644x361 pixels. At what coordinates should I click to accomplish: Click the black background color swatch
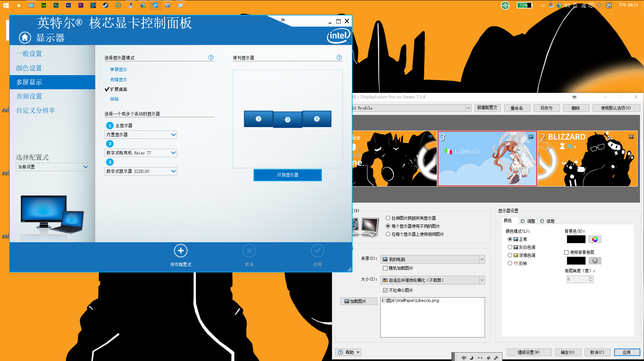[x=576, y=239]
